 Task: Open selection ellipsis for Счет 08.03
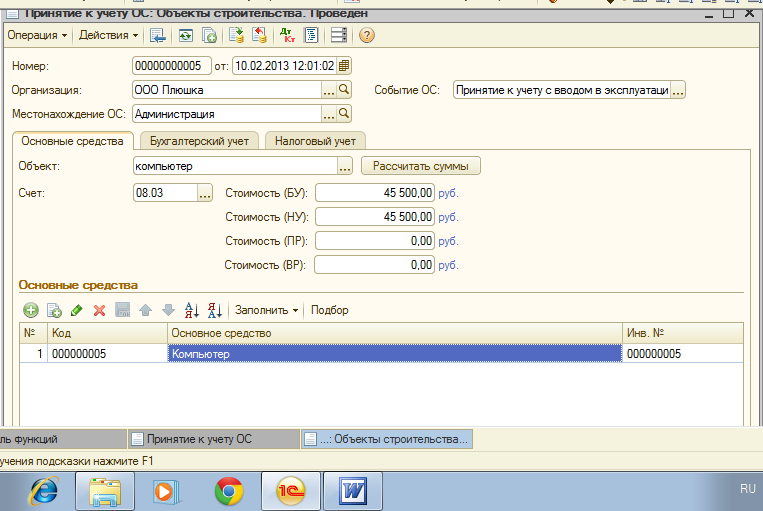[205, 193]
